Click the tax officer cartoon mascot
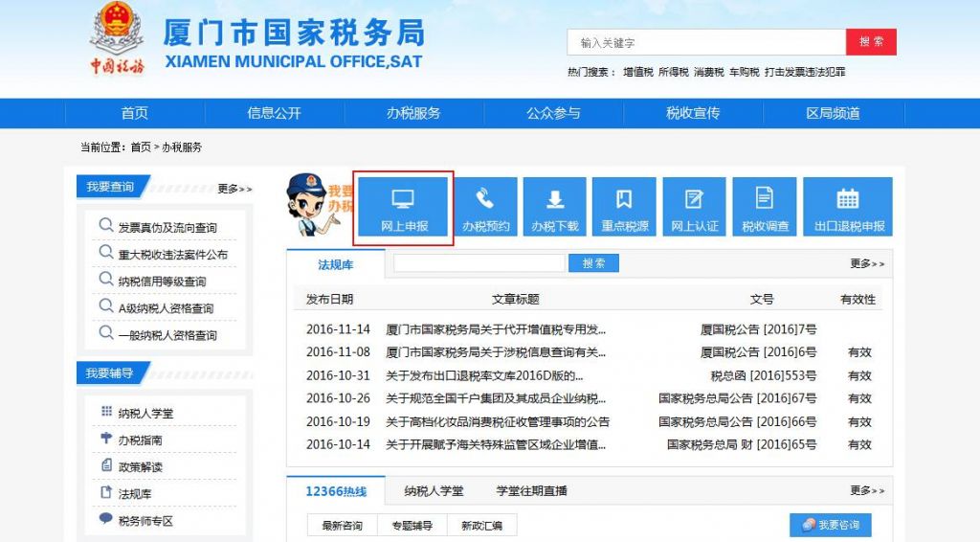Screen dimensions: 980x542 [311, 205]
